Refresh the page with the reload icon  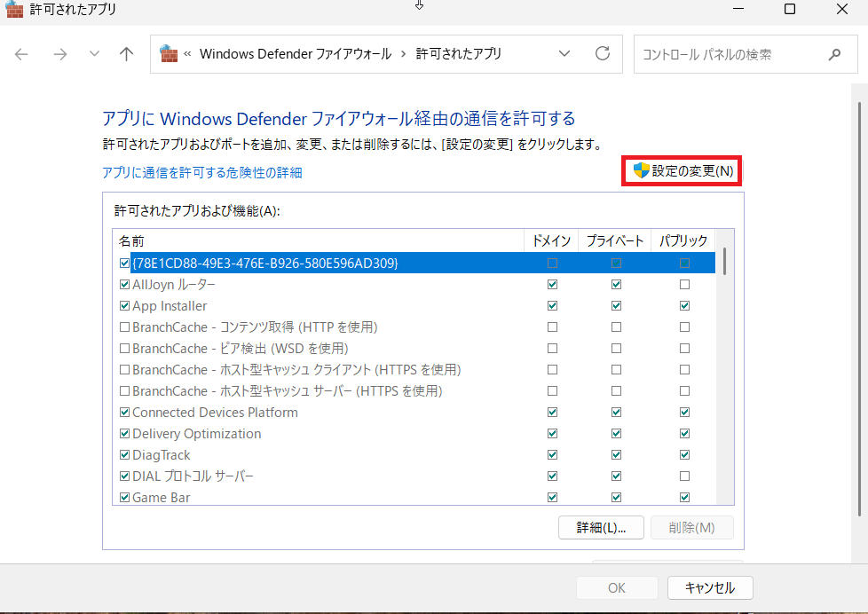[603, 54]
